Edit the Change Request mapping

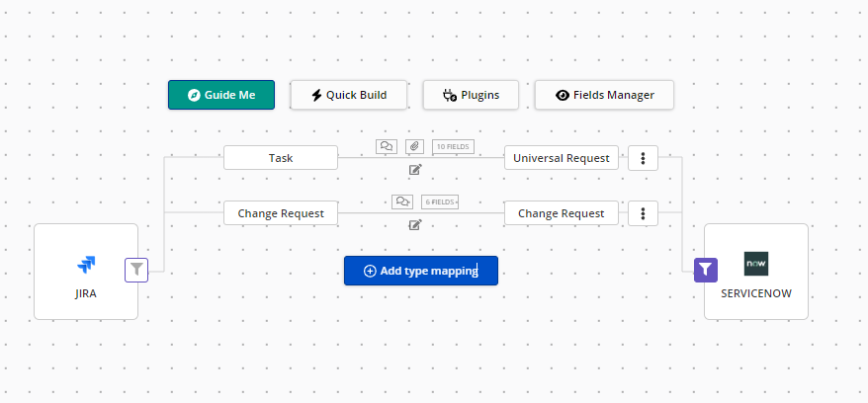pos(415,225)
